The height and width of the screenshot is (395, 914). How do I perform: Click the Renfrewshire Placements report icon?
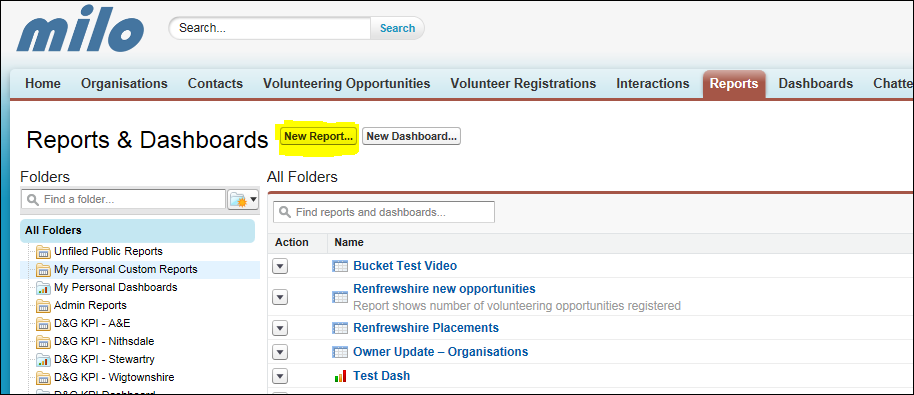pos(340,328)
